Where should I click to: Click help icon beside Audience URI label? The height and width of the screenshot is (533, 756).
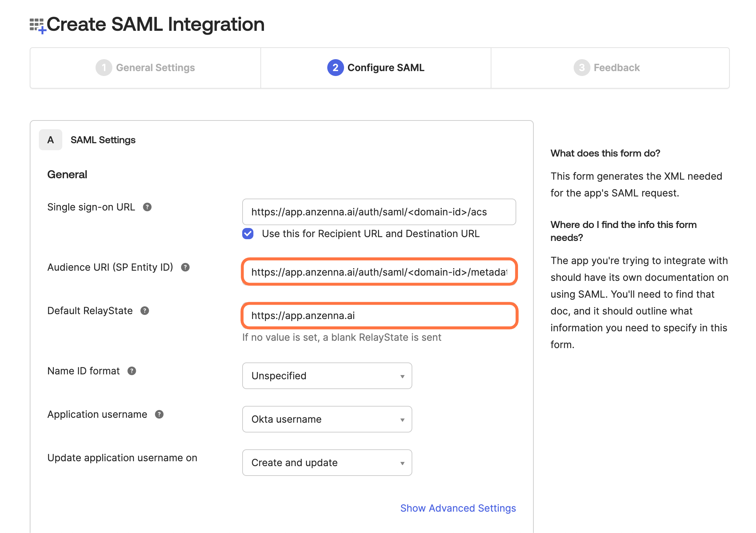click(185, 267)
